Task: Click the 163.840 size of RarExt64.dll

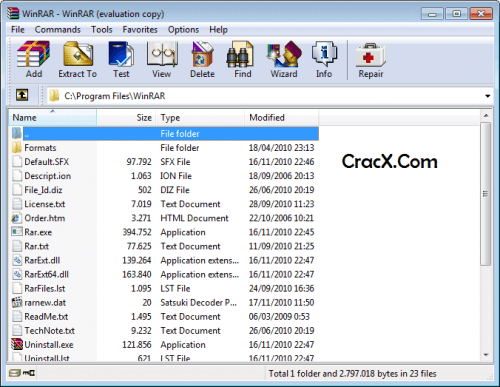Action: tap(137, 274)
